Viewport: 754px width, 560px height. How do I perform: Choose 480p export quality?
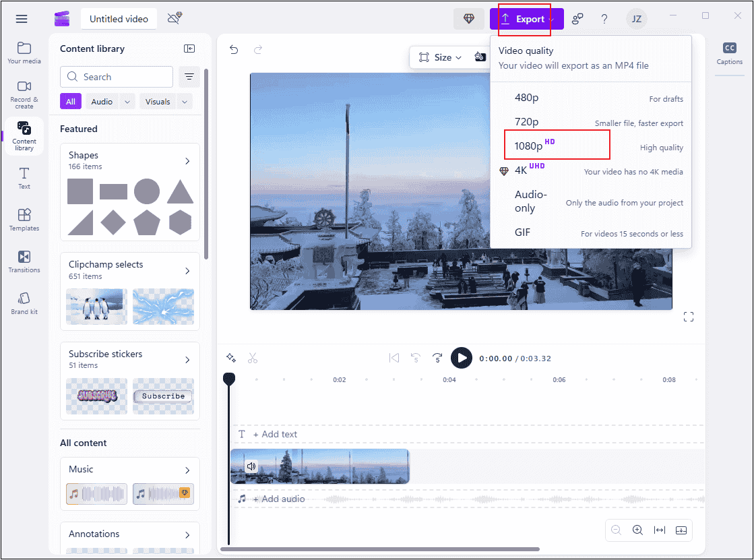coord(591,98)
